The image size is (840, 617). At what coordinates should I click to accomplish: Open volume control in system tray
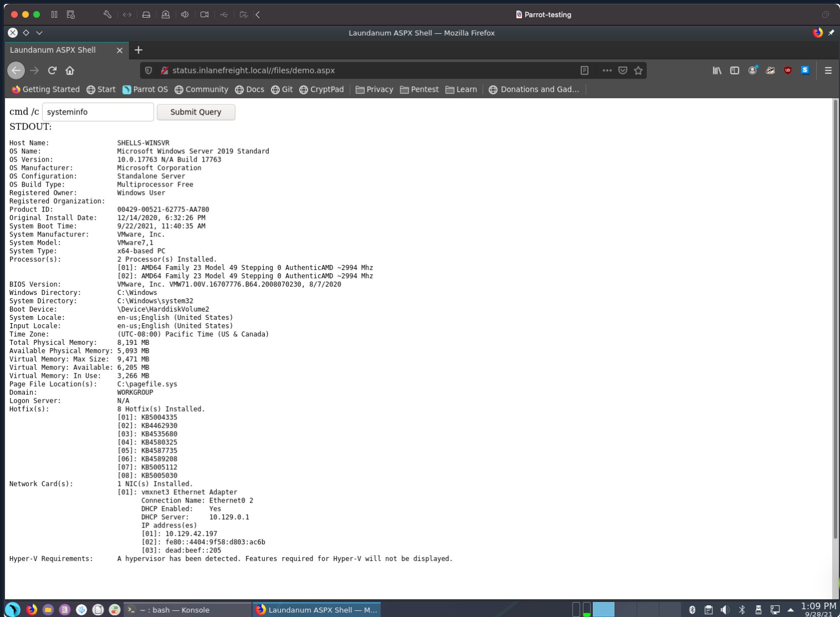tap(725, 610)
